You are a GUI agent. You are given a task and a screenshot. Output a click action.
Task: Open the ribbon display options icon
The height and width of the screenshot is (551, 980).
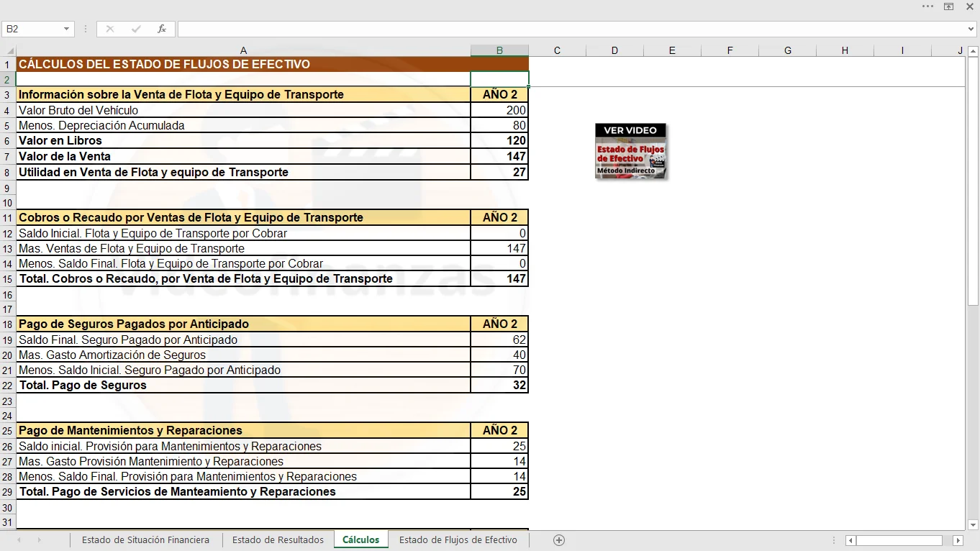(949, 6)
